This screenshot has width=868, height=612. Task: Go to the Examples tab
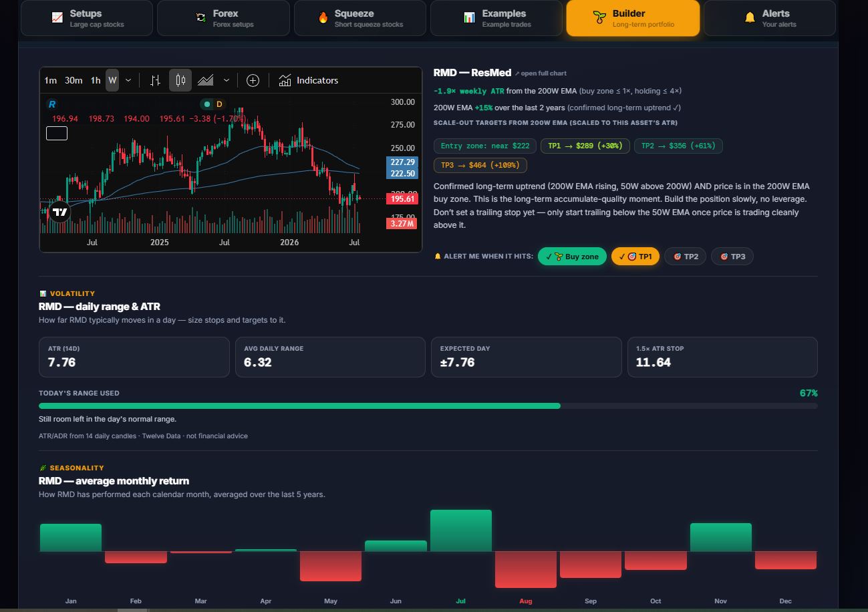pyautogui.click(x=496, y=18)
